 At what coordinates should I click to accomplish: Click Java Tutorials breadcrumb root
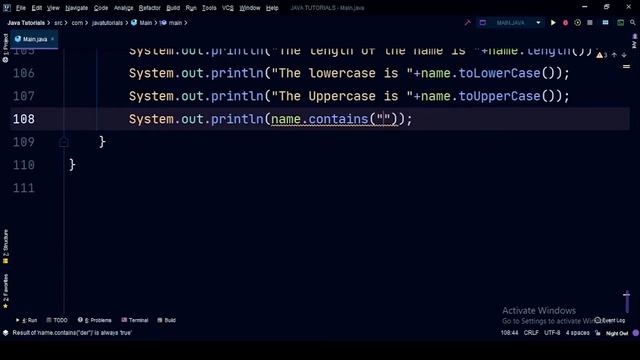[26, 23]
